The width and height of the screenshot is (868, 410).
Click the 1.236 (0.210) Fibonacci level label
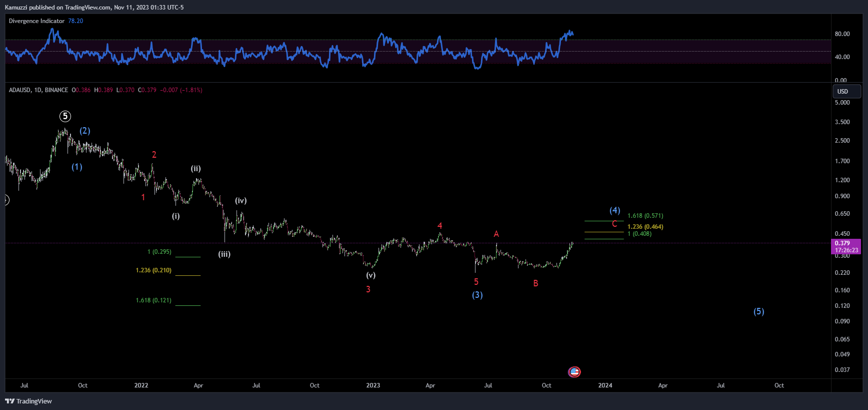tap(153, 270)
